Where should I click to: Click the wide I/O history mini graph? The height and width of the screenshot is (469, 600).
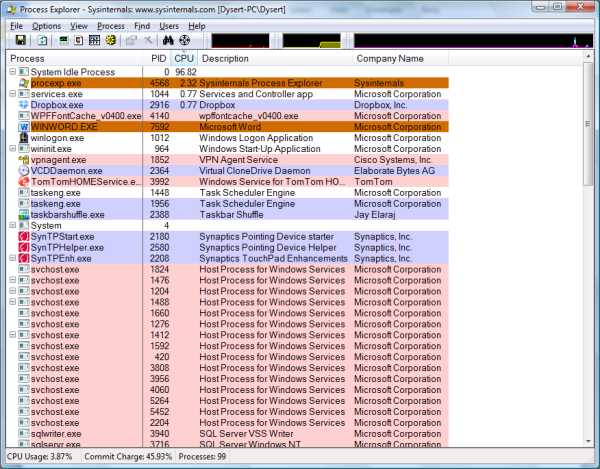tap(473, 41)
